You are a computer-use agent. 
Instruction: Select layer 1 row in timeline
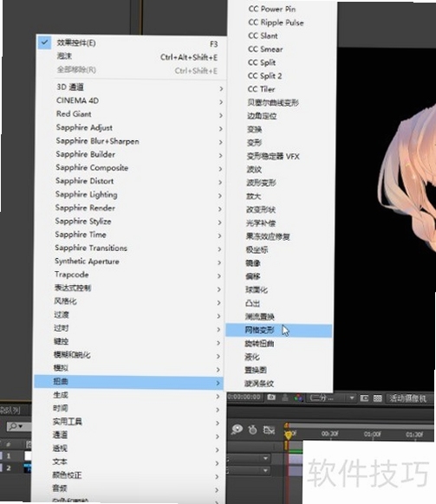pos(16,456)
